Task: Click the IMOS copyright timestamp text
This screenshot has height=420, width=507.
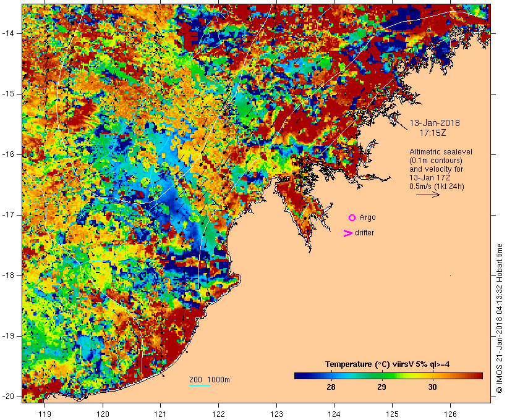Action: coord(500,319)
